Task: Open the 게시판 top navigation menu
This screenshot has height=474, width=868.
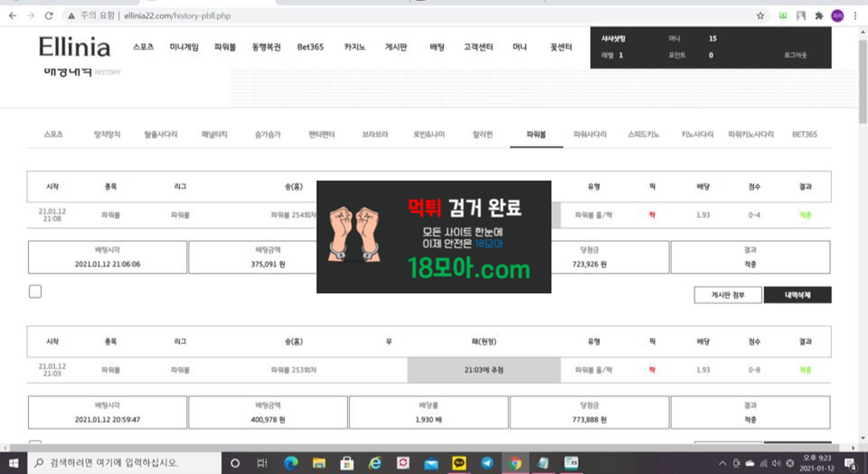Action: pyautogui.click(x=396, y=47)
